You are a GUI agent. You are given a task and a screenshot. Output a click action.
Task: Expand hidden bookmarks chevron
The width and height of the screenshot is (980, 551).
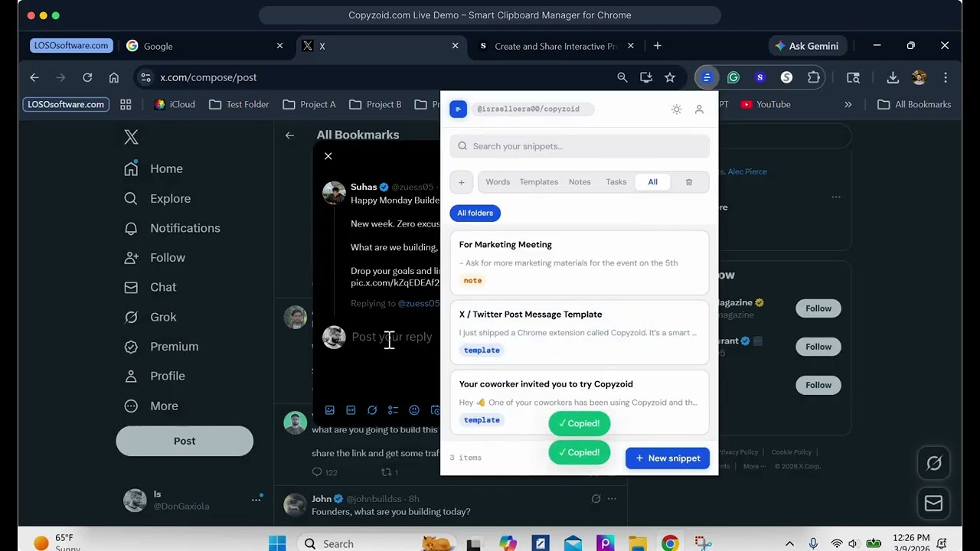point(848,104)
